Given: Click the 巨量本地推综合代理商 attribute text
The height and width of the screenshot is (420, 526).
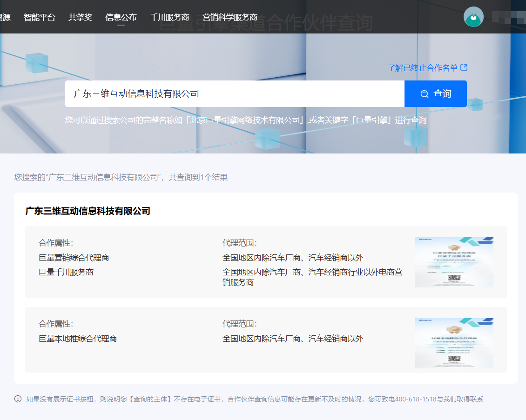Looking at the screenshot, I should click(78, 339).
